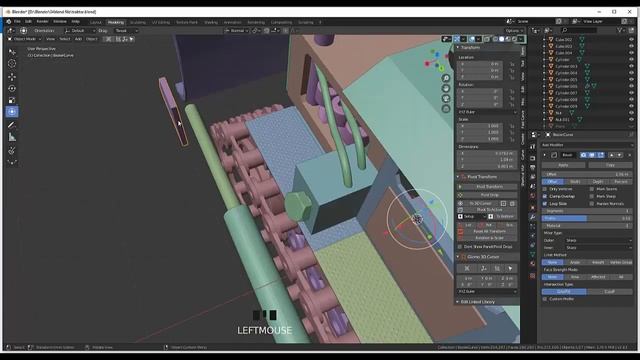
Task: Enable Mark Seams checkbox
Action: tap(592, 189)
